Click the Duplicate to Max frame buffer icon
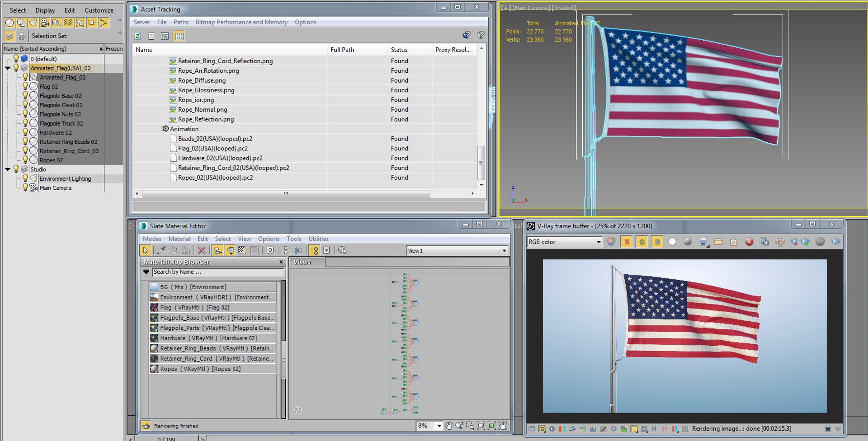 tap(764, 242)
